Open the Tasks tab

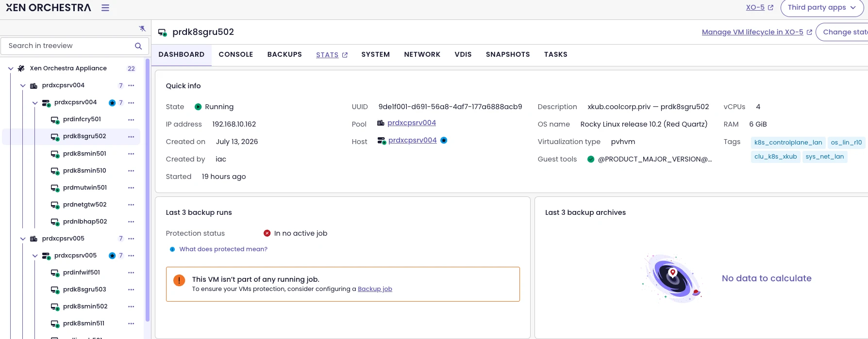click(556, 55)
